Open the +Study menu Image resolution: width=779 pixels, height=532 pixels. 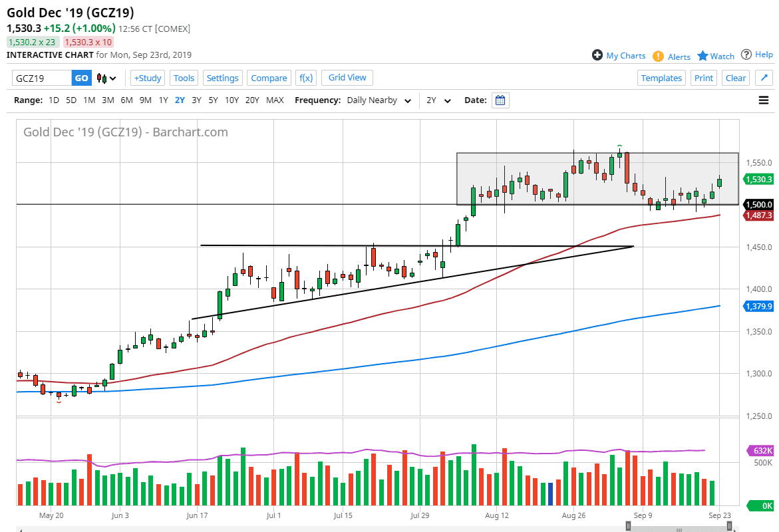click(148, 78)
